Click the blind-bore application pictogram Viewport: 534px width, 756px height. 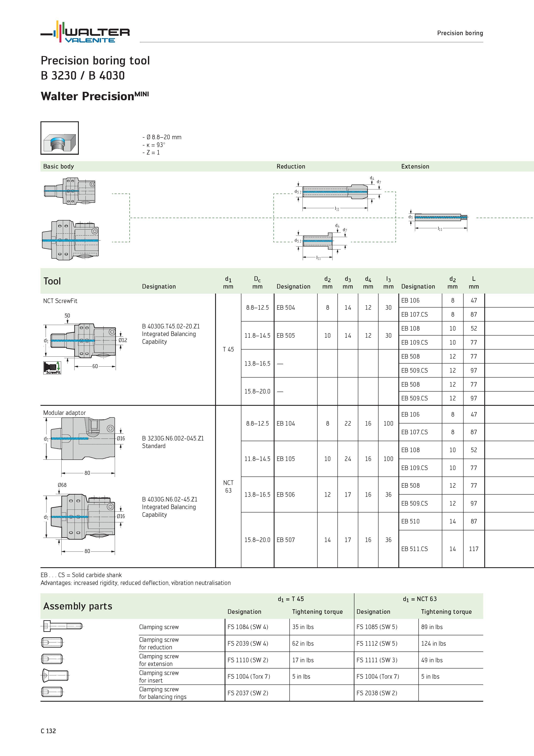60,138
